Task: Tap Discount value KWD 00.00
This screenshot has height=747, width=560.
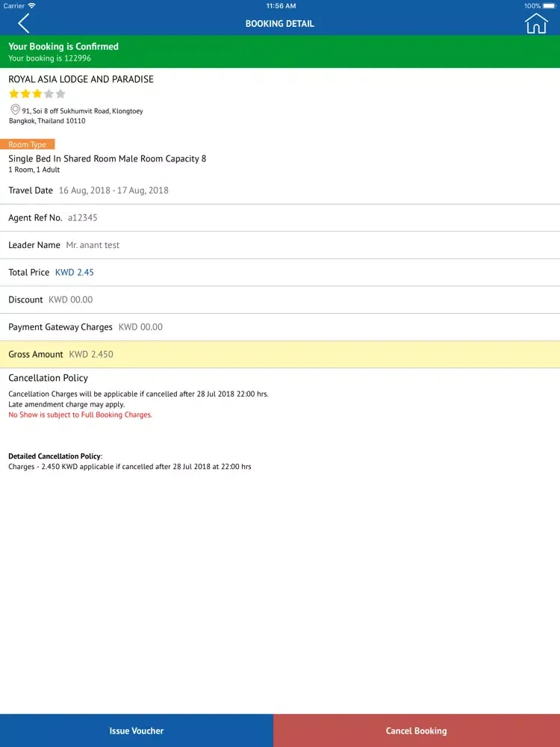Action: (x=70, y=300)
